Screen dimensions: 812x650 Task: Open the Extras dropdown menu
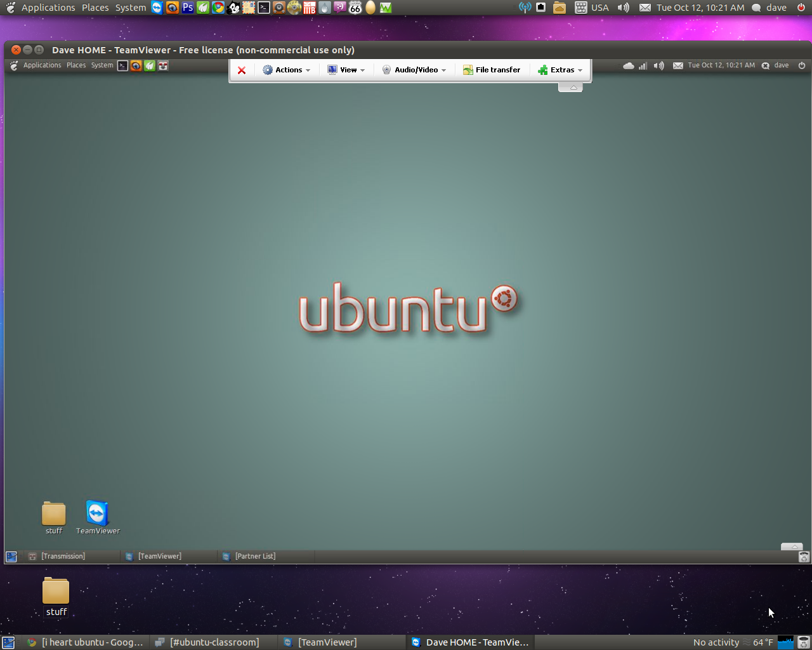coord(560,70)
